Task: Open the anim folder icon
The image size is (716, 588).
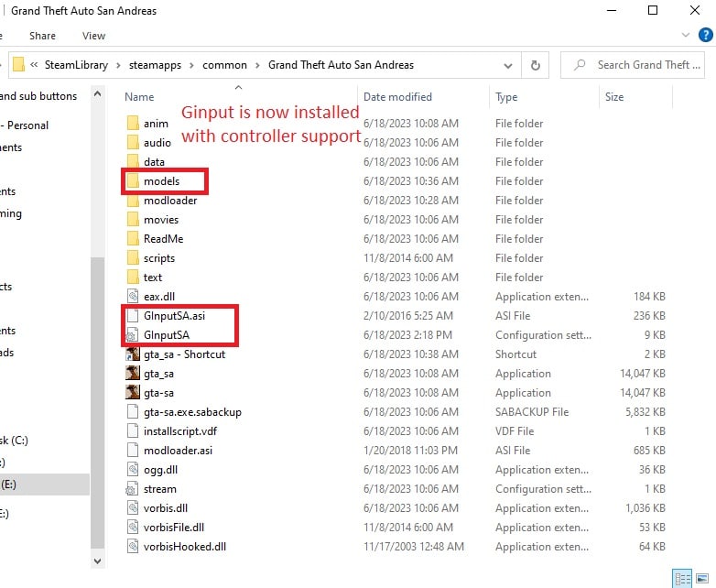Action: point(133,124)
